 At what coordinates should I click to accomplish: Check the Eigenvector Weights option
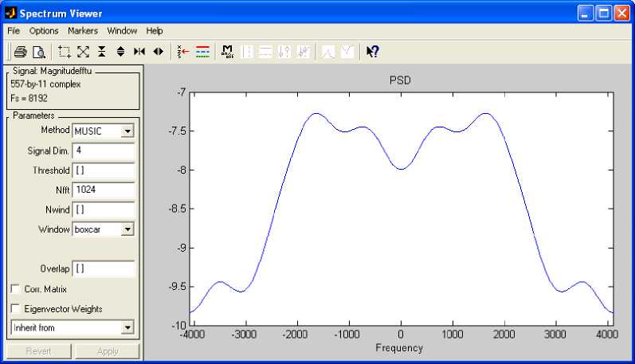tap(16, 309)
